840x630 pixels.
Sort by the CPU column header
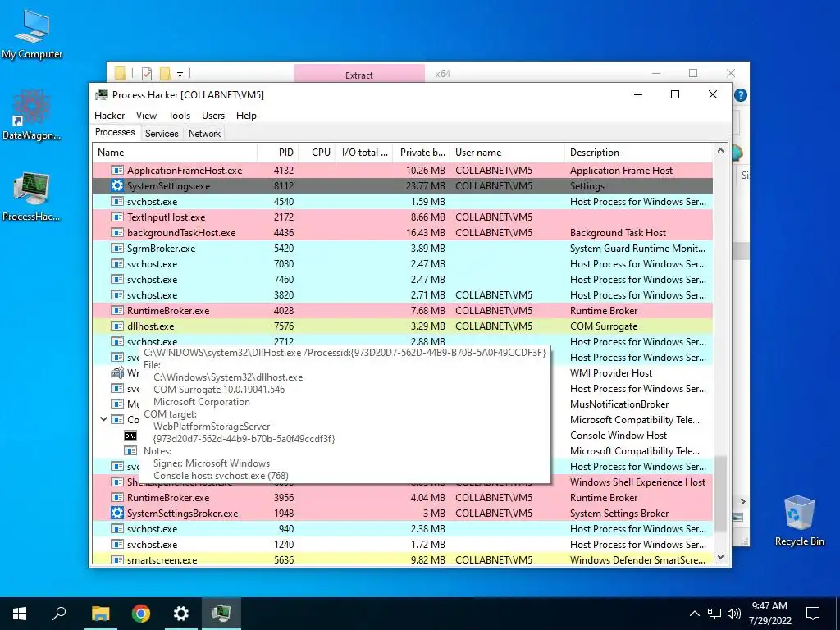coord(317,152)
